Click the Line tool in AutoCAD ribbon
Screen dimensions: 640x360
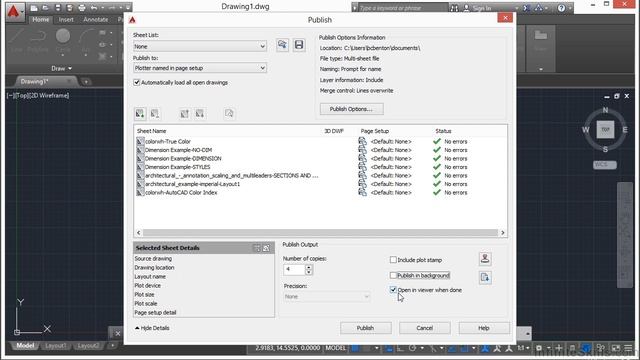tap(16, 40)
